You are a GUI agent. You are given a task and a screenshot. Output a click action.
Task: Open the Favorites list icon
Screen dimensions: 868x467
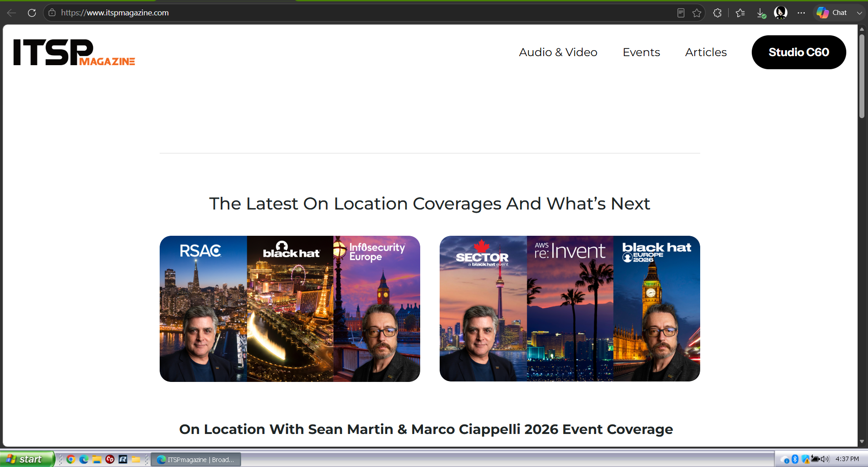pyautogui.click(x=740, y=13)
